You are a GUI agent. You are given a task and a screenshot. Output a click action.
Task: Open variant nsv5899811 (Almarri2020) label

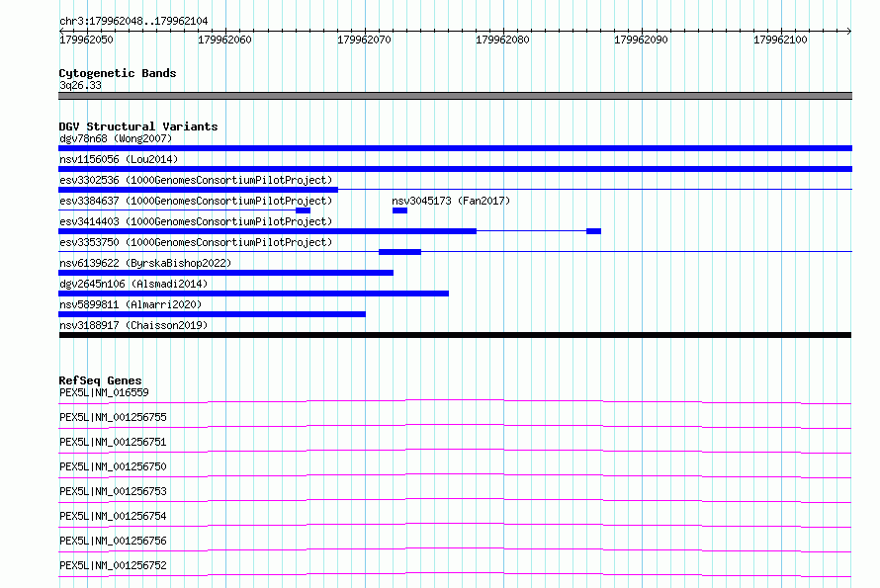131,304
